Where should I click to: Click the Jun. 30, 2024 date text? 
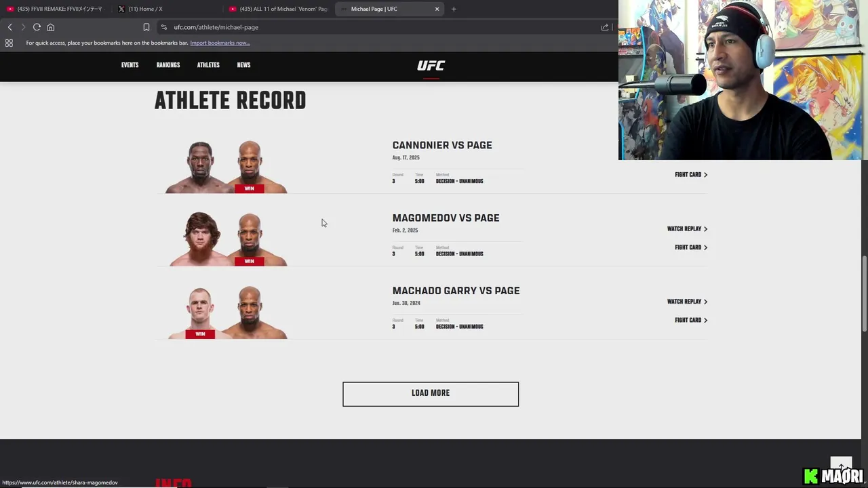tap(406, 303)
